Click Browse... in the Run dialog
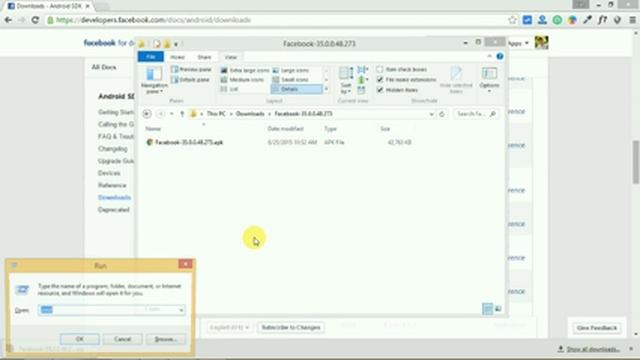 (165, 339)
